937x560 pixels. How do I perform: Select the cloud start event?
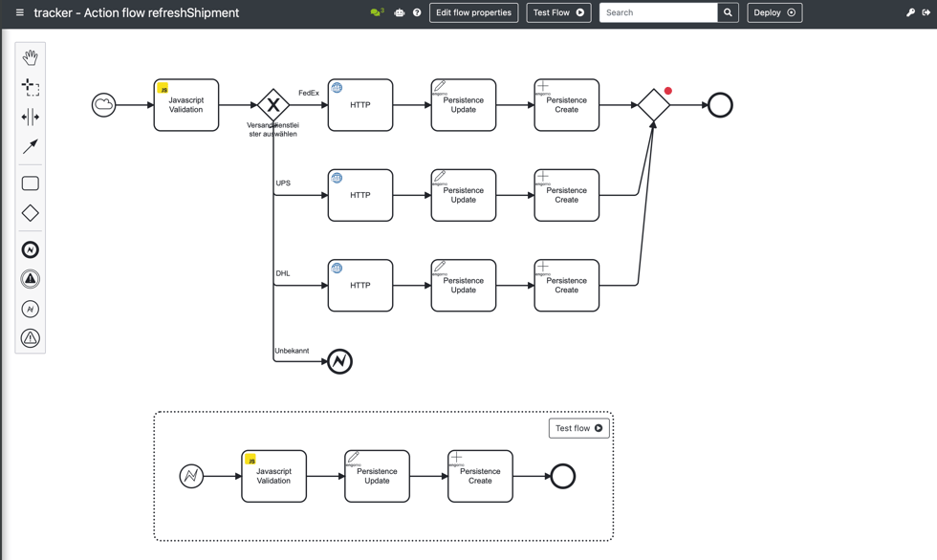coord(103,105)
